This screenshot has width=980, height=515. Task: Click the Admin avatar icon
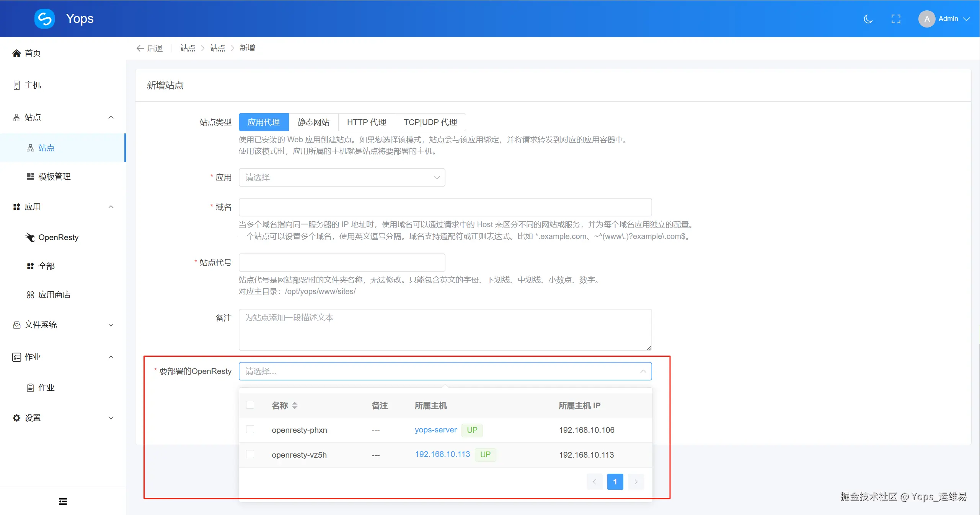pos(926,18)
